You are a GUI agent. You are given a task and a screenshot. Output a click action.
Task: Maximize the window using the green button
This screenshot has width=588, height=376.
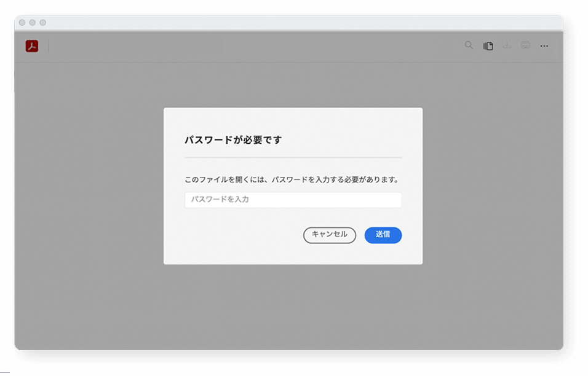42,23
